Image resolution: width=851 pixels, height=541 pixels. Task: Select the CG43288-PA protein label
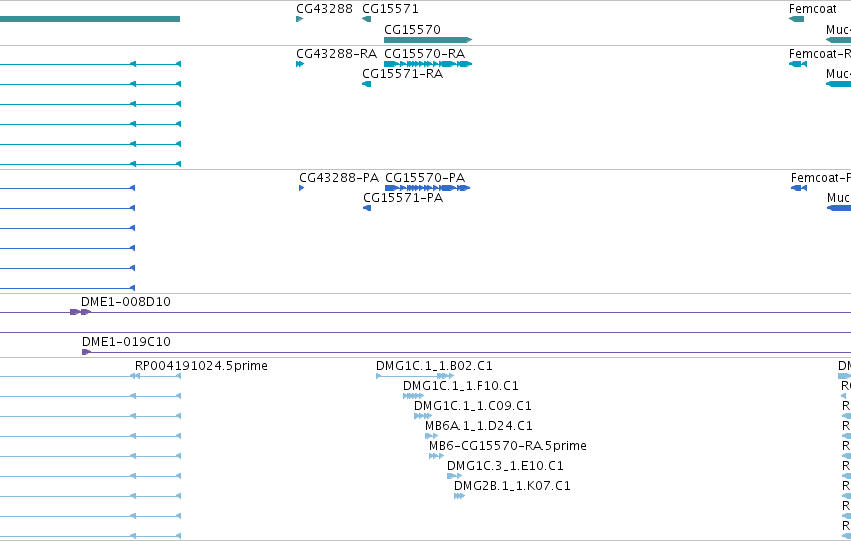339,178
